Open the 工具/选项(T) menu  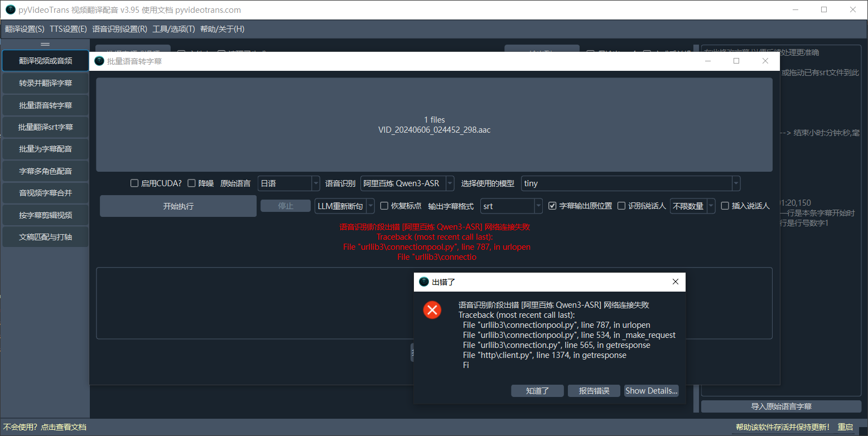173,29
